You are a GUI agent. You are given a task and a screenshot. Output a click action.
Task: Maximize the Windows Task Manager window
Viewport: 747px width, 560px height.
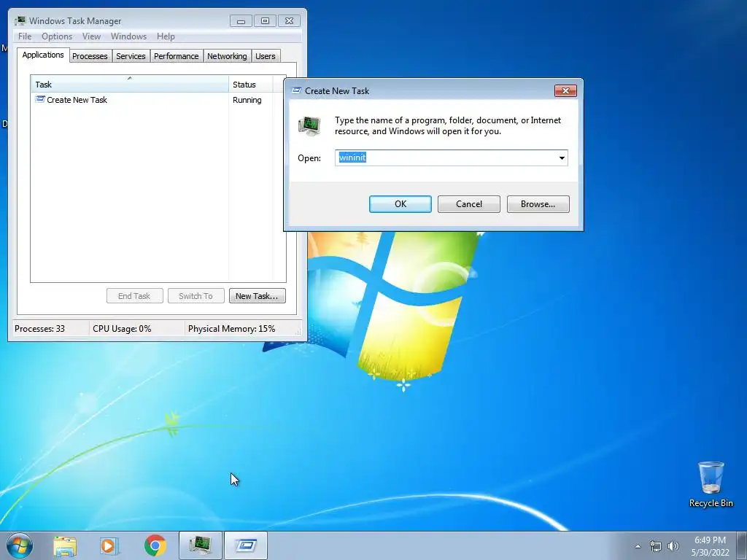[x=266, y=21]
